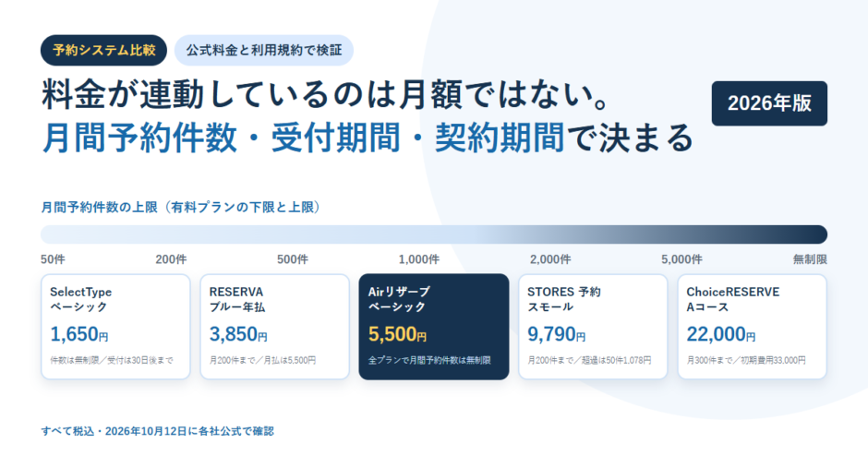Image resolution: width=868 pixels, height=456 pixels.
Task: Click the note 全プランで月間予約件数は無制限
Action: 429,360
